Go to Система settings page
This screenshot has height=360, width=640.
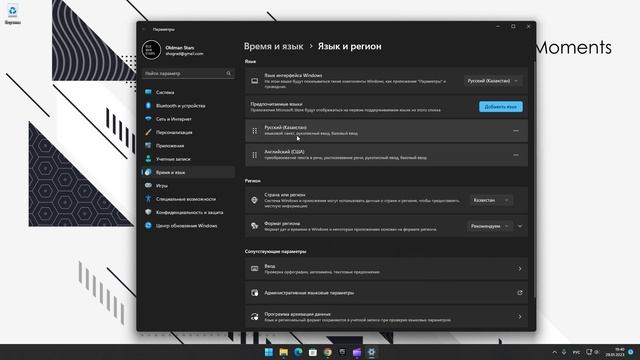(189, 92)
